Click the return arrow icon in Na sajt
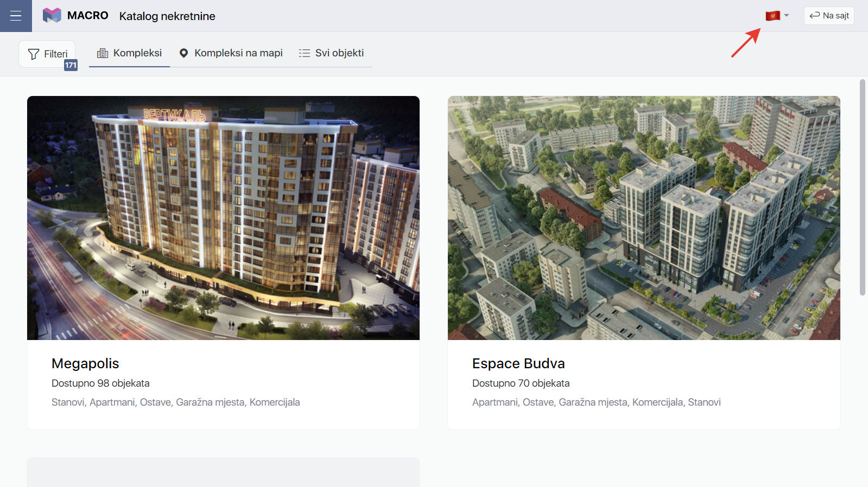This screenshot has width=868, height=487. tap(814, 16)
